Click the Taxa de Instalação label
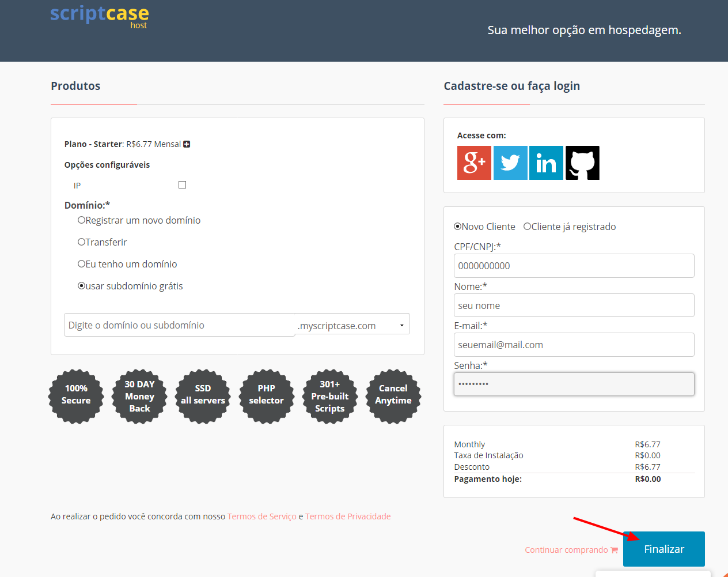This screenshot has height=577, width=728. click(489, 455)
